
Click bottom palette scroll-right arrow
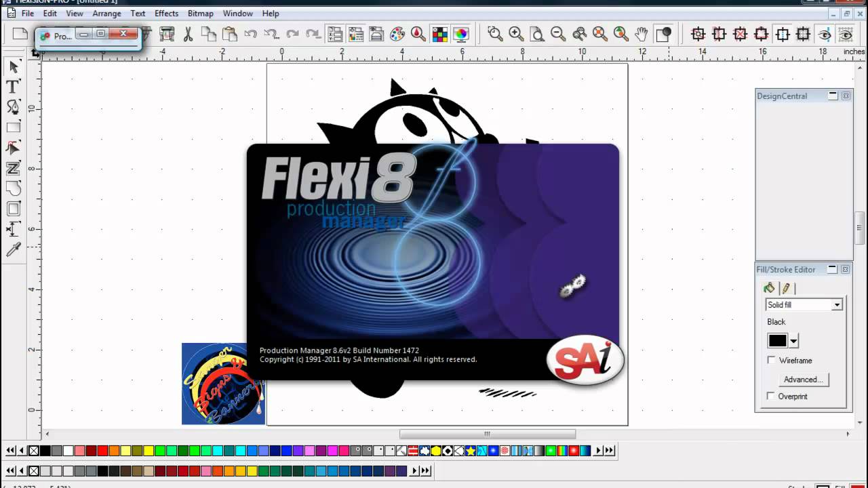(x=414, y=471)
